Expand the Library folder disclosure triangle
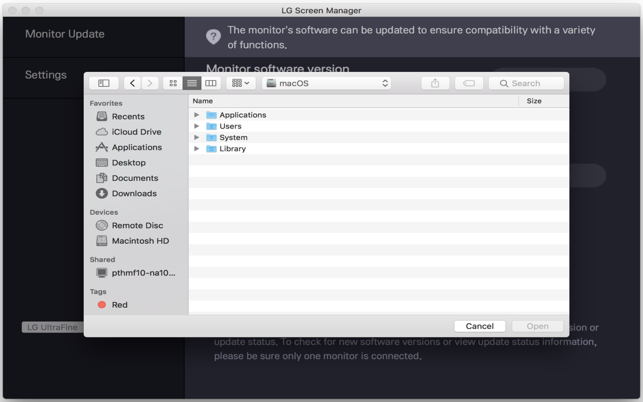This screenshot has height=402, width=643. 196,148
